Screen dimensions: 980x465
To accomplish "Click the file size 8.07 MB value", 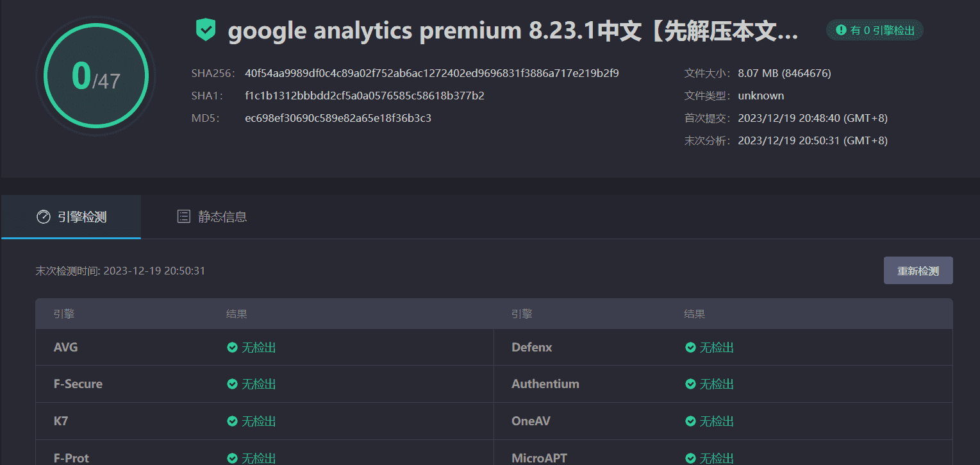I will point(785,73).
